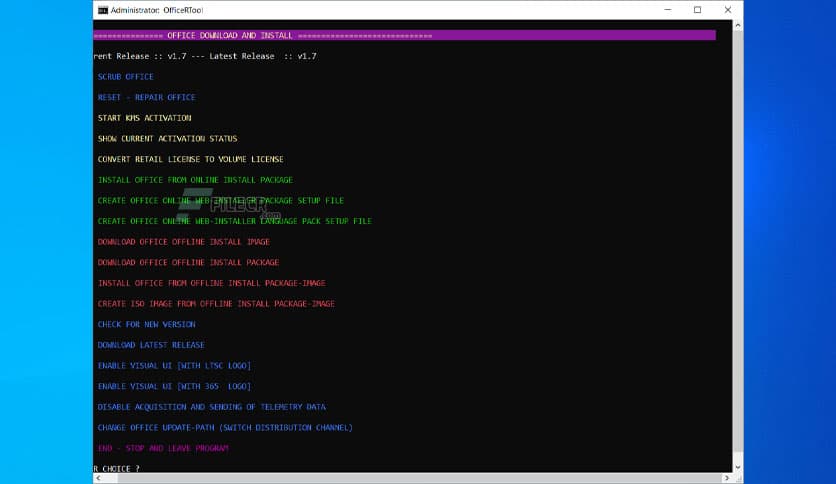Click END - STOP AND LEAVE PROGRAM
The image size is (836, 484).
point(163,448)
